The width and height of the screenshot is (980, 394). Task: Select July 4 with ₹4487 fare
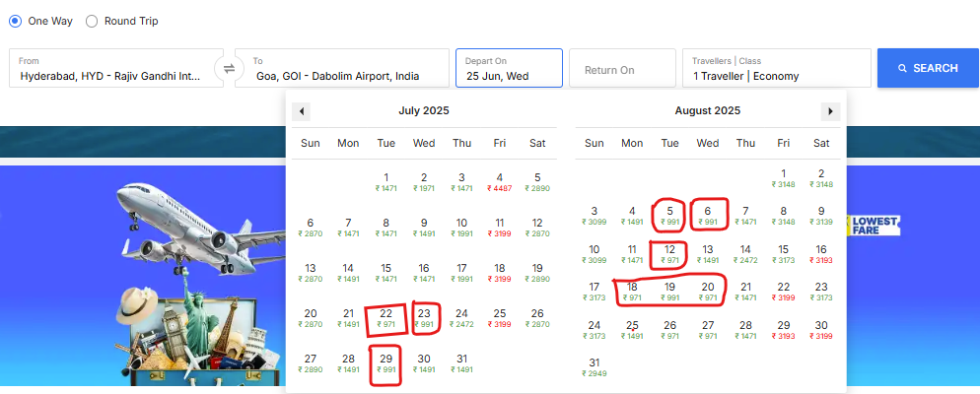point(500,181)
